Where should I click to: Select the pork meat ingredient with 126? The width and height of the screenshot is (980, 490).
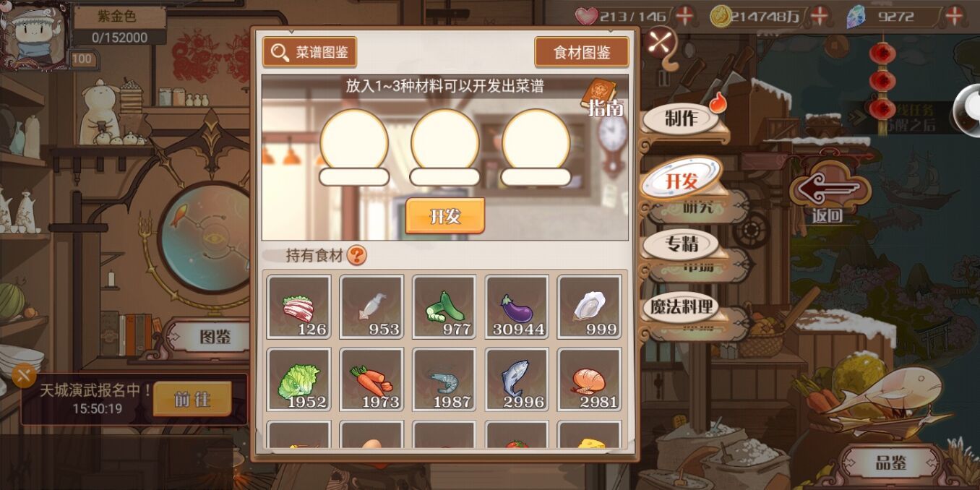298,306
